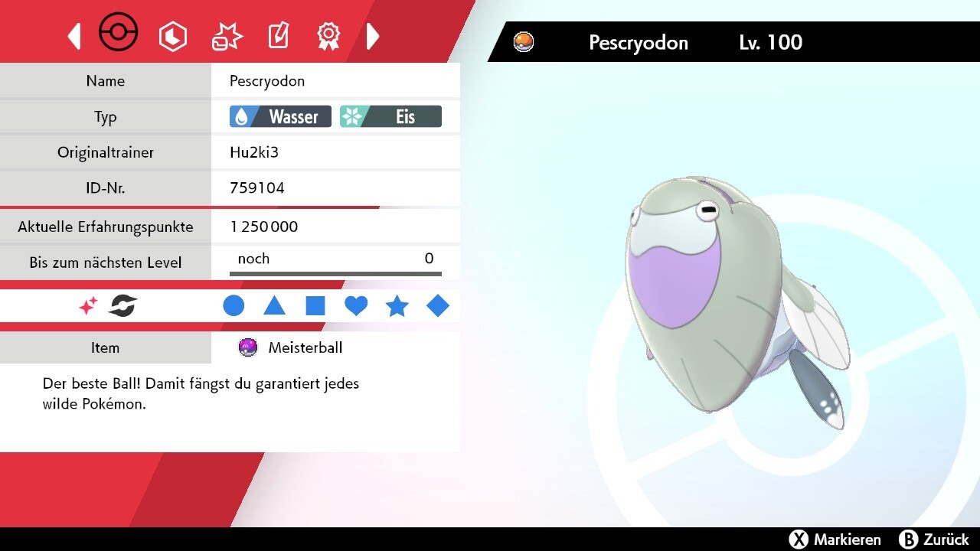Open the hexagon stats tab
This screenshot has width=980, height=551.
coord(172,36)
